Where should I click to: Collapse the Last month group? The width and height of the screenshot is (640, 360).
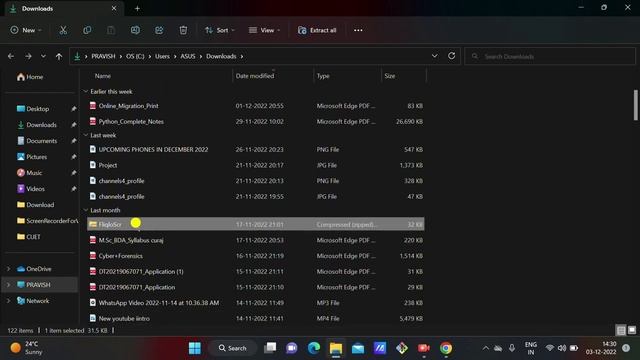(x=86, y=210)
